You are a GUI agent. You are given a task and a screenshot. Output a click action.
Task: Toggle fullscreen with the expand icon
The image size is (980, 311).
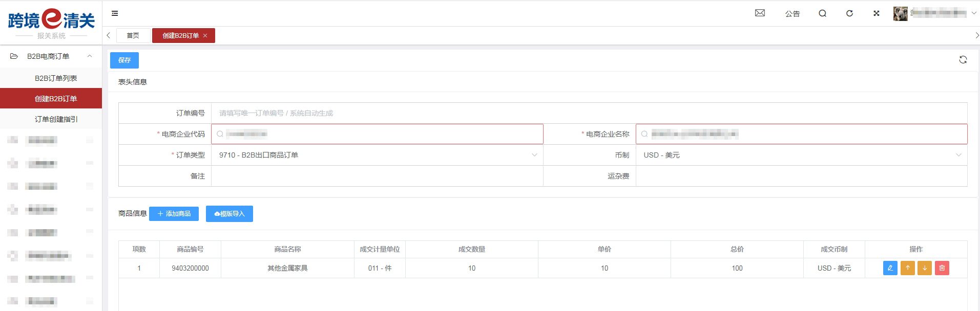(x=876, y=13)
